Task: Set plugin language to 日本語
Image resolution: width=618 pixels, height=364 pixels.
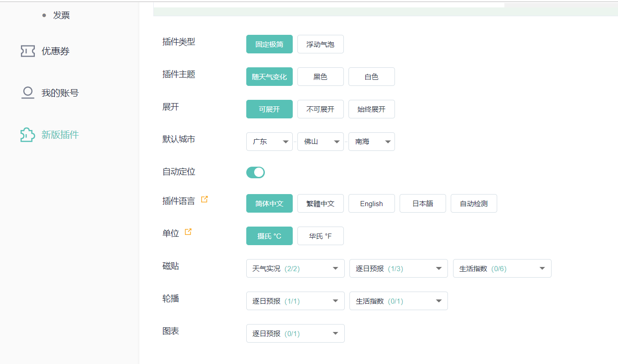Action: [x=423, y=203]
